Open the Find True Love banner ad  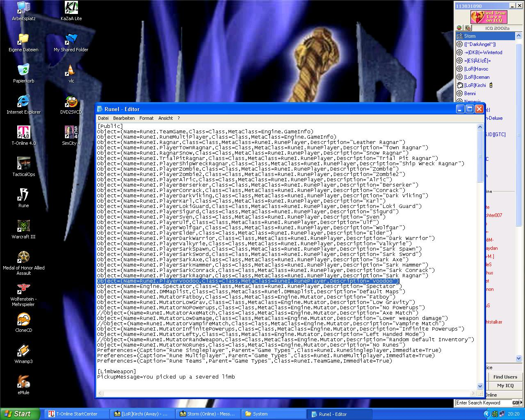point(488,17)
